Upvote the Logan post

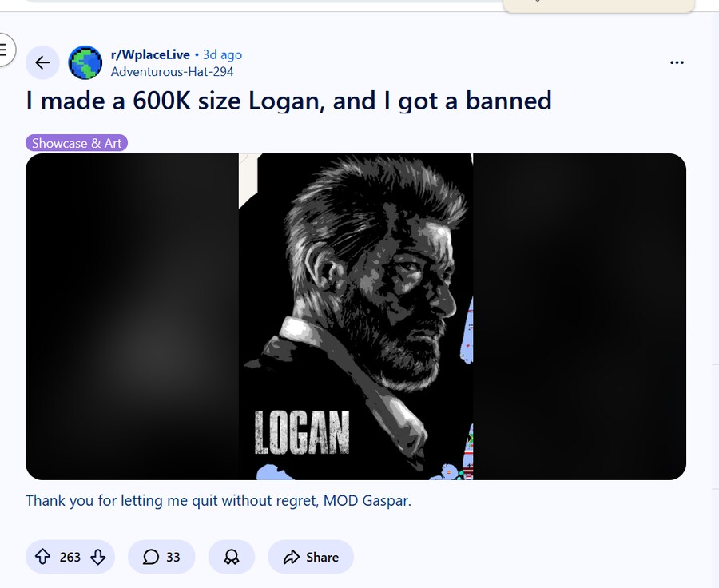(x=42, y=557)
